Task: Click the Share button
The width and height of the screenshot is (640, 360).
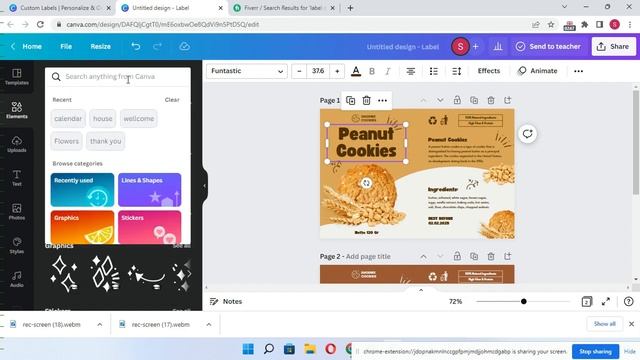Action: [613, 47]
